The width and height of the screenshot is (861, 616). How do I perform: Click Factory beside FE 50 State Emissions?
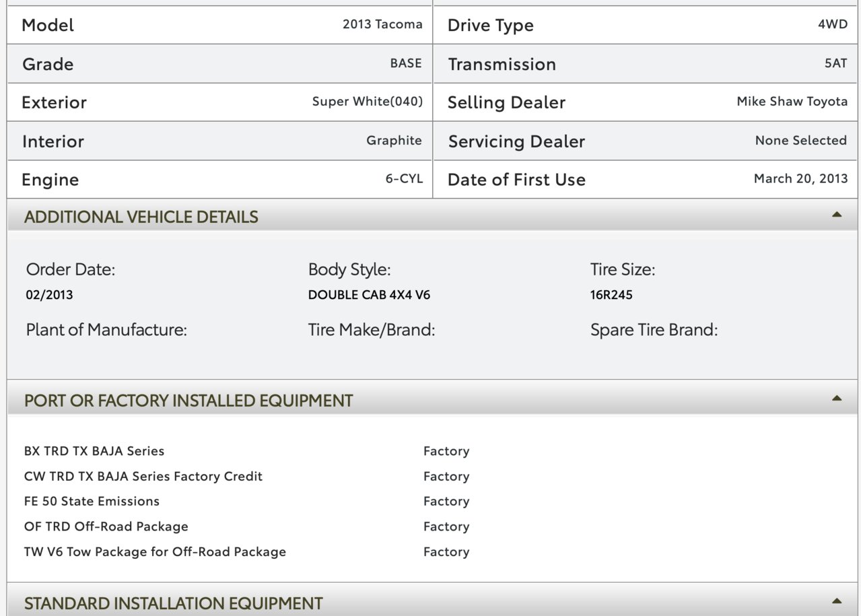(x=446, y=502)
